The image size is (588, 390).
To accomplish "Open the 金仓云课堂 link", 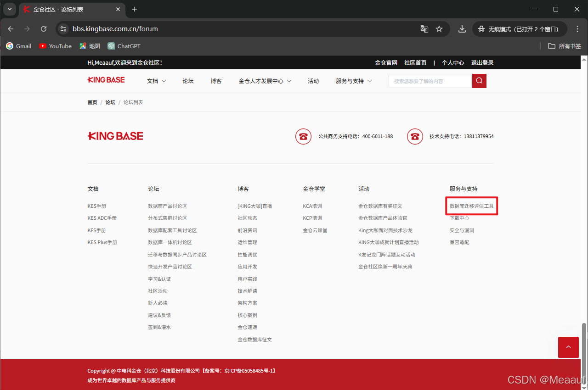I will pyautogui.click(x=315, y=230).
